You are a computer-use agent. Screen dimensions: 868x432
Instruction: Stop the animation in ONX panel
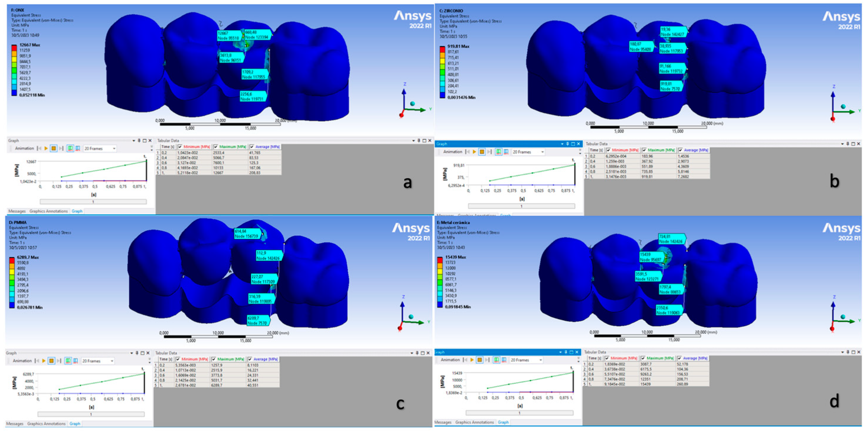[x=54, y=149]
